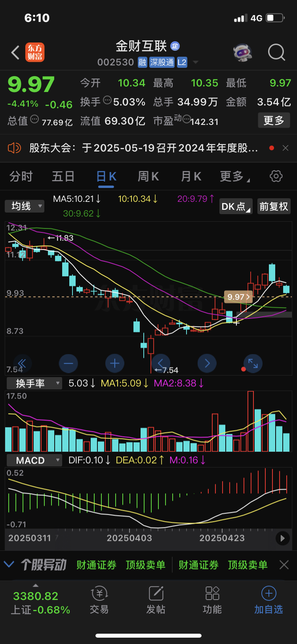Move chart left with left arrow button
Viewport: 297px width, 644px height.
161,363
